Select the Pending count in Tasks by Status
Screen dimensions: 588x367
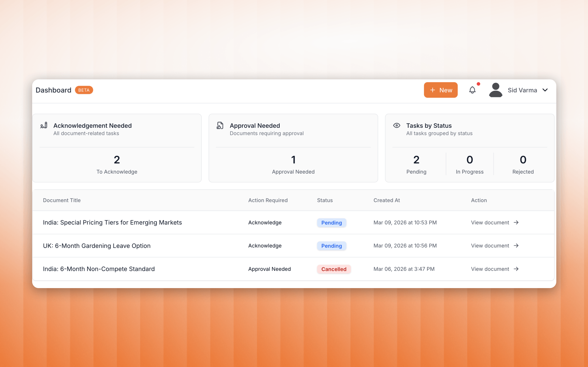pos(416,164)
